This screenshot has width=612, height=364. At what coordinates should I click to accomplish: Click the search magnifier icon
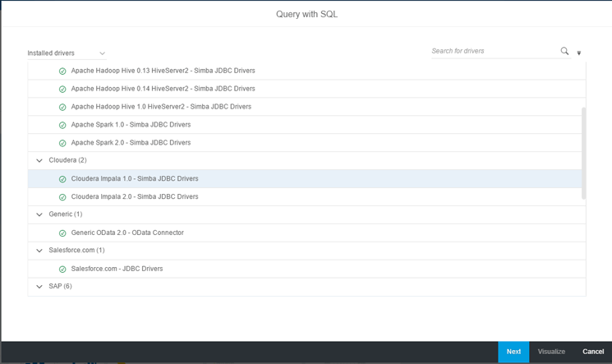pyautogui.click(x=564, y=51)
